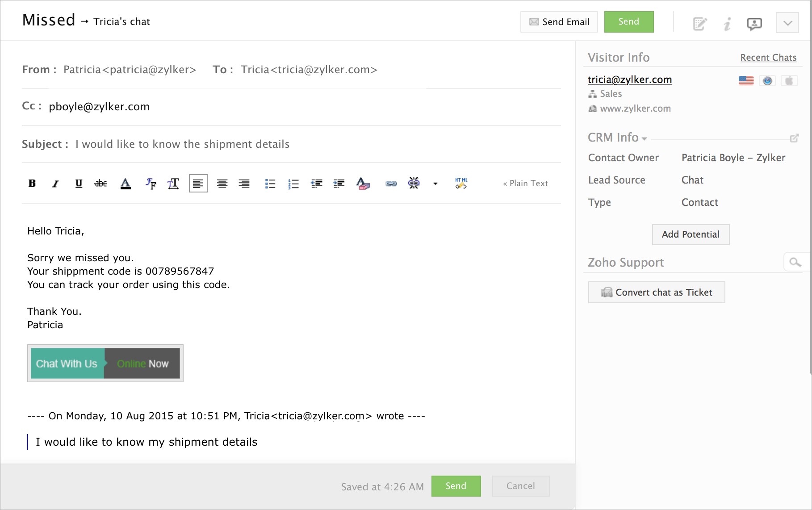Insert a bulleted list

[270, 184]
